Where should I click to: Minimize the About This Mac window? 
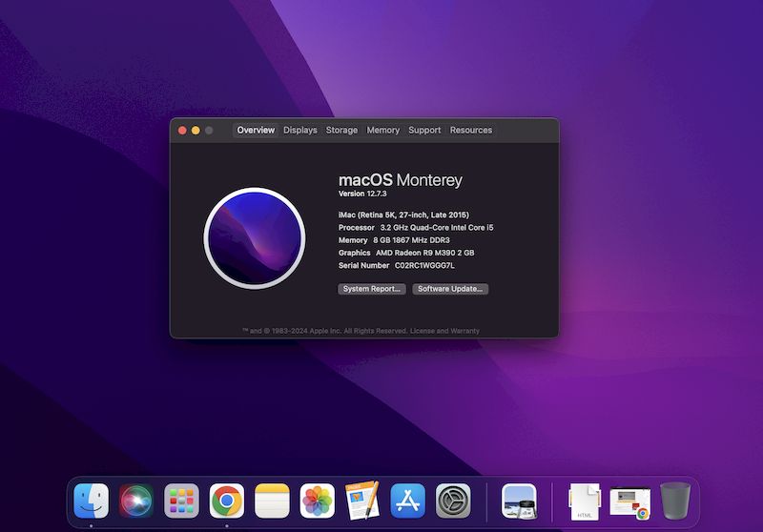196,131
